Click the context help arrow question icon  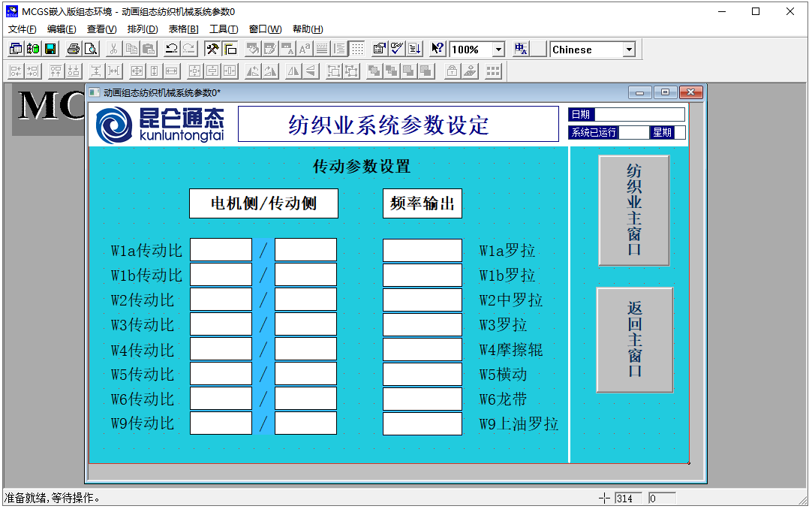pos(438,50)
